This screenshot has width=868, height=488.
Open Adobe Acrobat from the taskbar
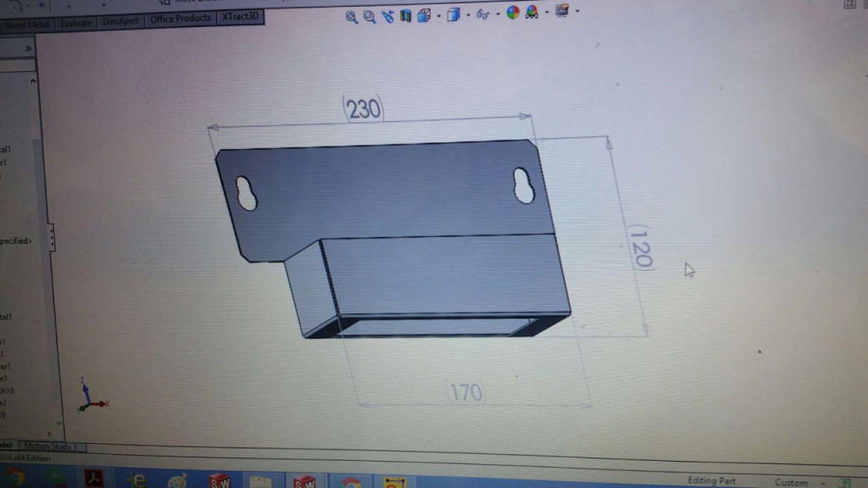94,479
